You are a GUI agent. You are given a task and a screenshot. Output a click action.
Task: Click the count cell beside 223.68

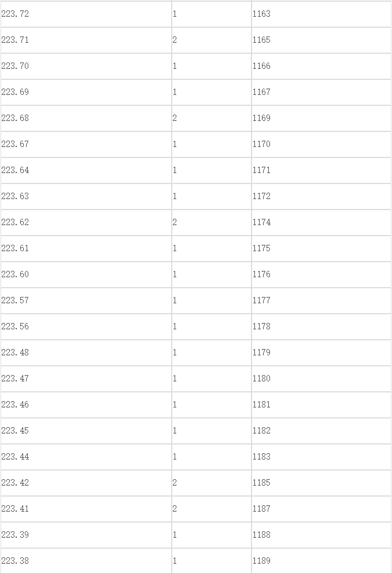point(212,118)
